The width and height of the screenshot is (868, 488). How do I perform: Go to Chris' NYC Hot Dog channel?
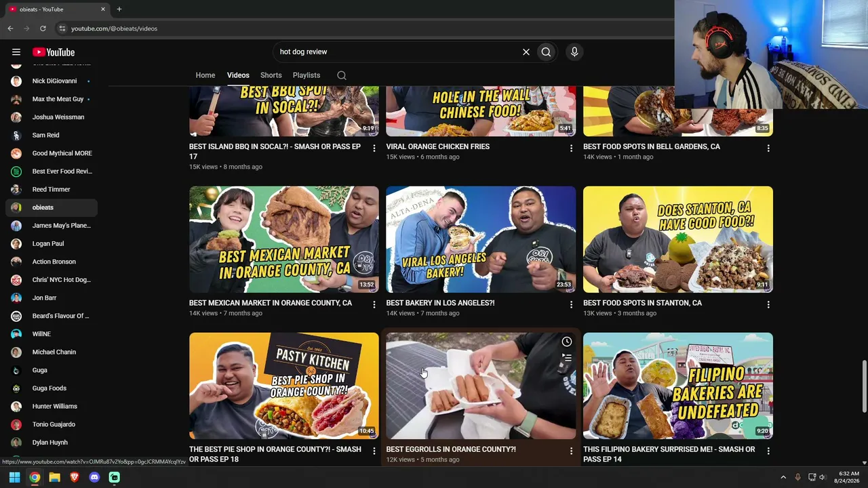pos(52,280)
